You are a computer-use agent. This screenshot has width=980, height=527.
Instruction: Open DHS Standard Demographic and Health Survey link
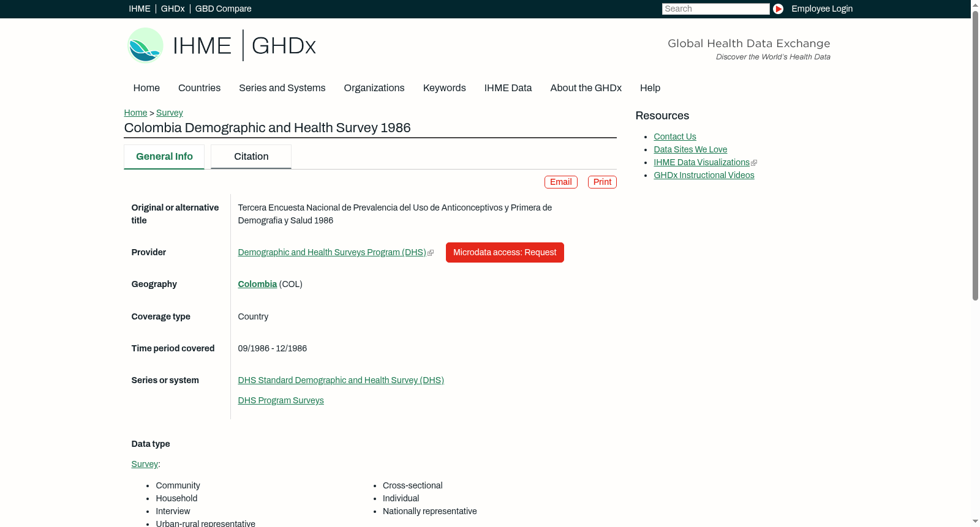[341, 380]
